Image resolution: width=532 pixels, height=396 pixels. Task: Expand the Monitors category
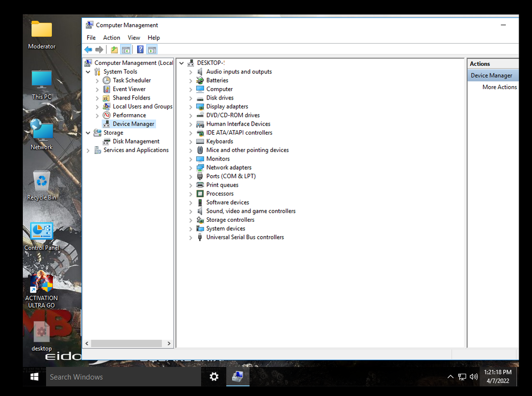(x=191, y=159)
